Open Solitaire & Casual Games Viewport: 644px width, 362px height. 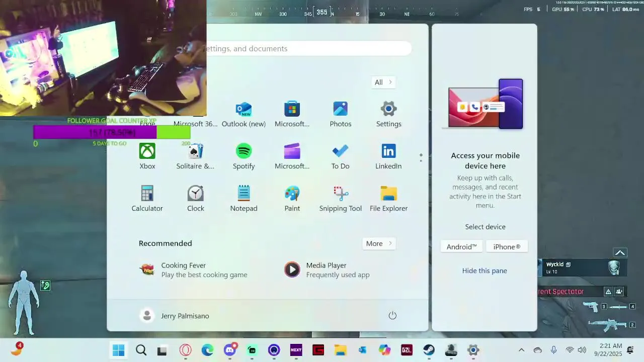click(195, 157)
